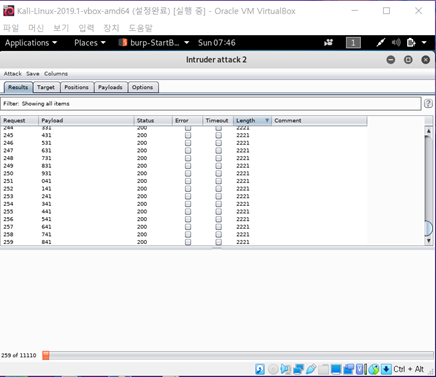Screen dimensions: 436x377
Task: Open the Applications menu in the Kali panel
Action: tap(31, 43)
